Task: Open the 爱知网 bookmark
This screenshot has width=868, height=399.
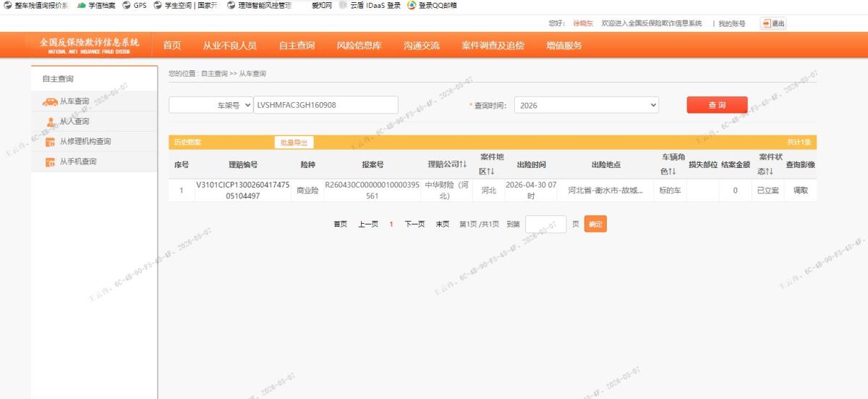Action: coord(321,5)
